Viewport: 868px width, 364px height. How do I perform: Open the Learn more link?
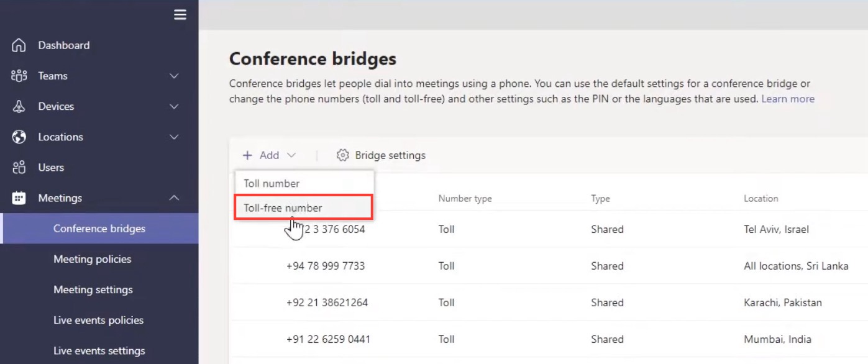pyautogui.click(x=788, y=99)
